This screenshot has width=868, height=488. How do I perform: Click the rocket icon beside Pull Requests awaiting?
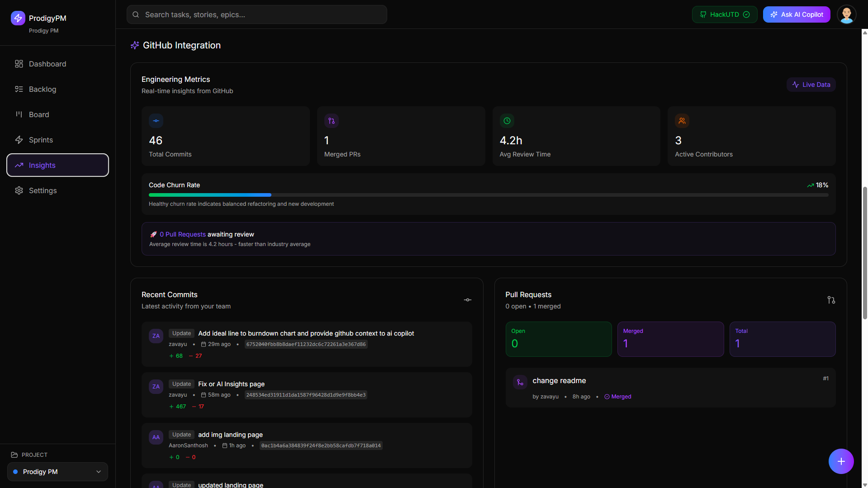tap(153, 234)
